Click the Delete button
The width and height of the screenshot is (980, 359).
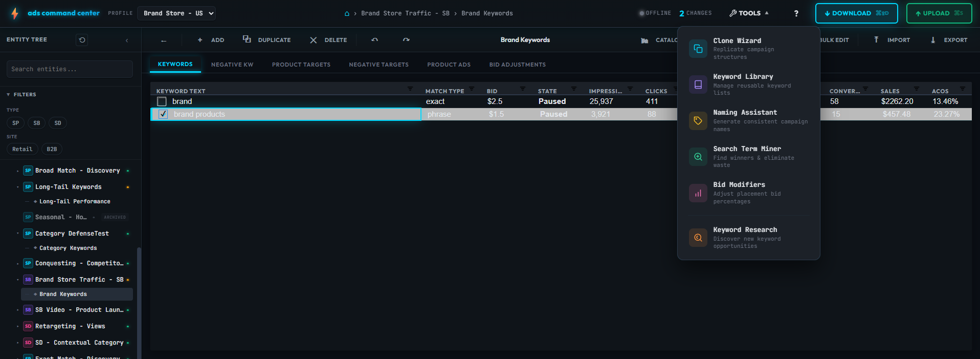(328, 40)
